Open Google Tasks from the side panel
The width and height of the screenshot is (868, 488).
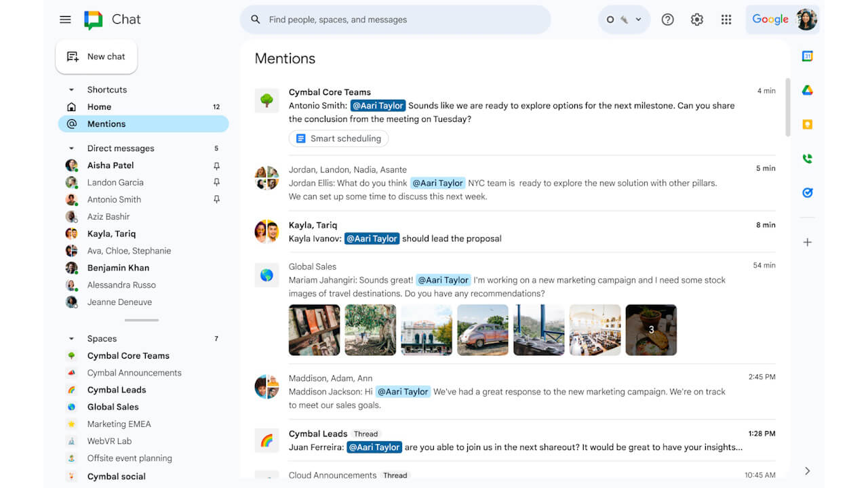(807, 192)
